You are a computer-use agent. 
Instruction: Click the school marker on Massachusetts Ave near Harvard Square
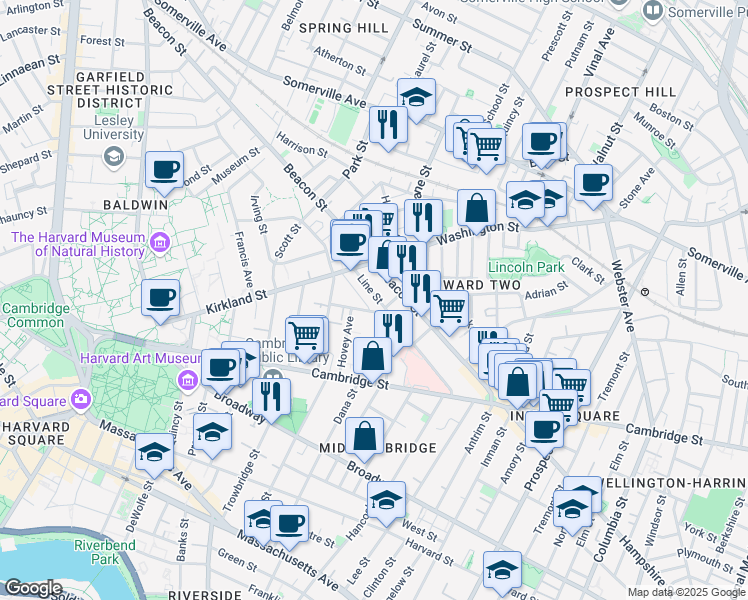coord(155,455)
